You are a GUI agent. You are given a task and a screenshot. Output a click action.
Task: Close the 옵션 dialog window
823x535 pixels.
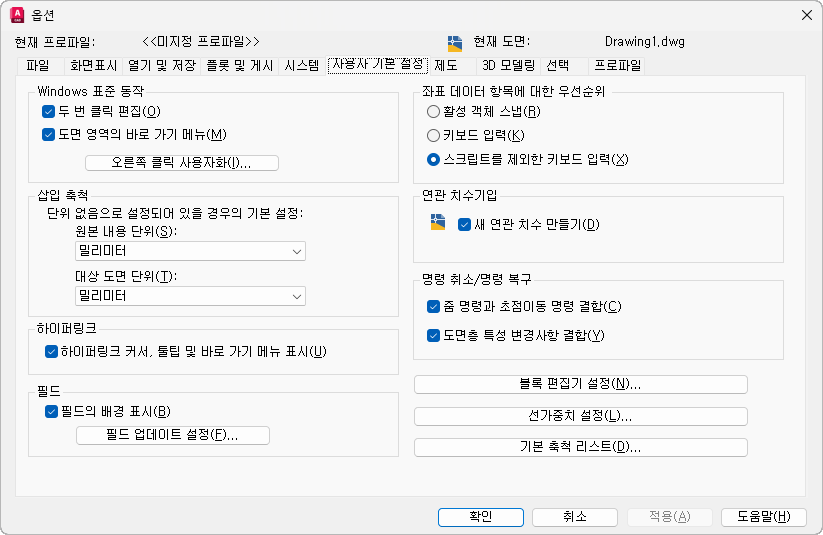point(805,14)
